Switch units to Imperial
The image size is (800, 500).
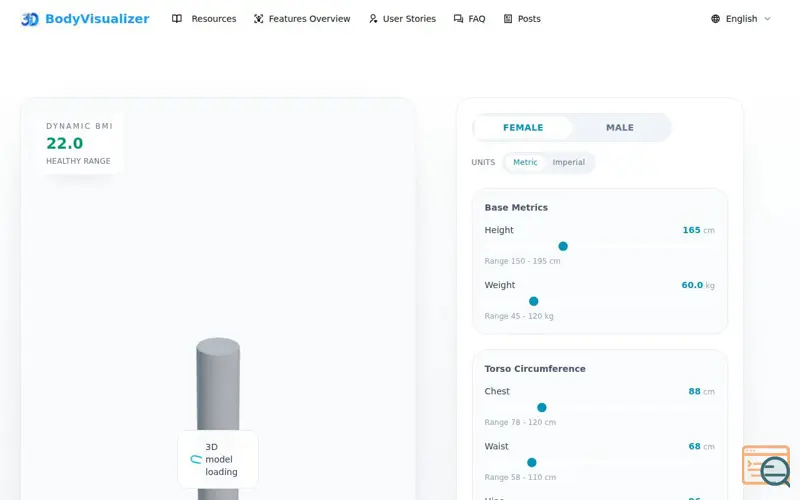point(568,162)
